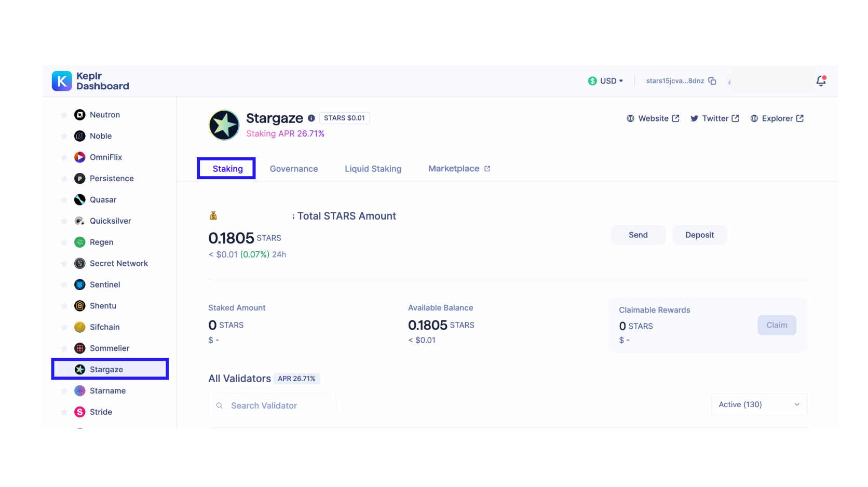The image size is (868, 487).
Task: Click the money bag icon
Action: 213,215
